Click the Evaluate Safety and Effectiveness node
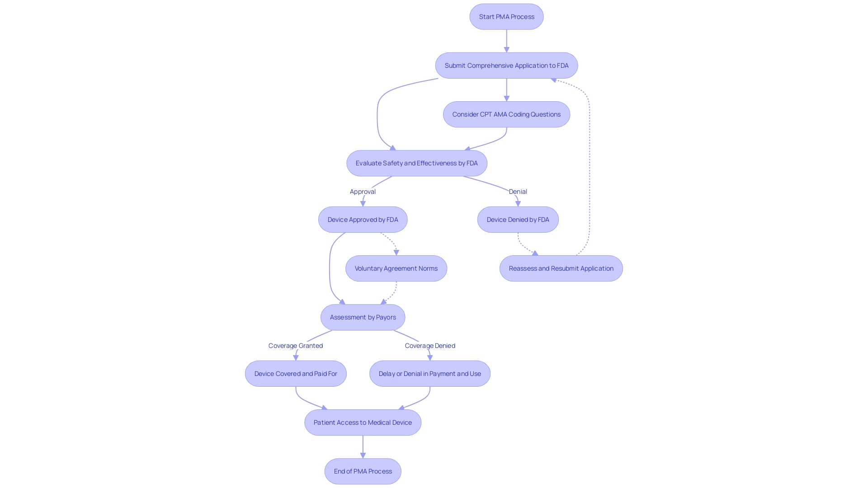Image resolution: width=868 pixels, height=488 pixels. [x=417, y=163]
